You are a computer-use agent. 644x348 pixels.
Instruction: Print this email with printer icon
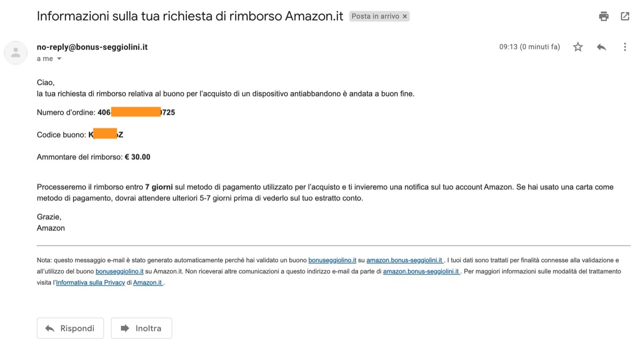604,16
